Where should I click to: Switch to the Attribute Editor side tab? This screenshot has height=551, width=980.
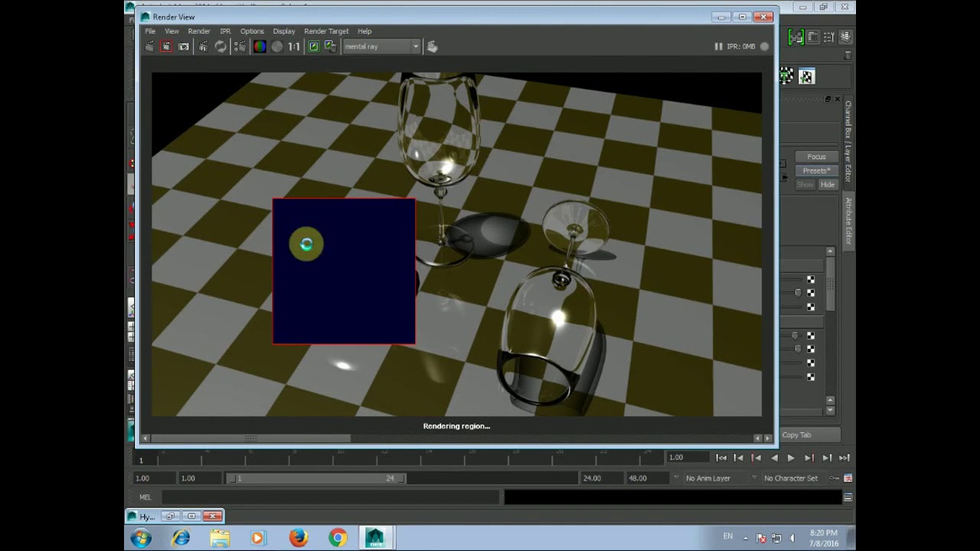pos(848,221)
